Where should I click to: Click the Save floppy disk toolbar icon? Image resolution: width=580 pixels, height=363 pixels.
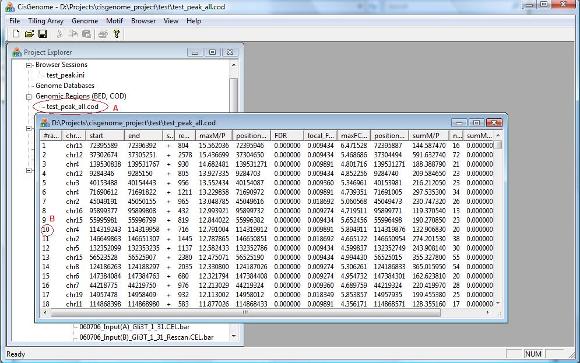(x=43, y=34)
